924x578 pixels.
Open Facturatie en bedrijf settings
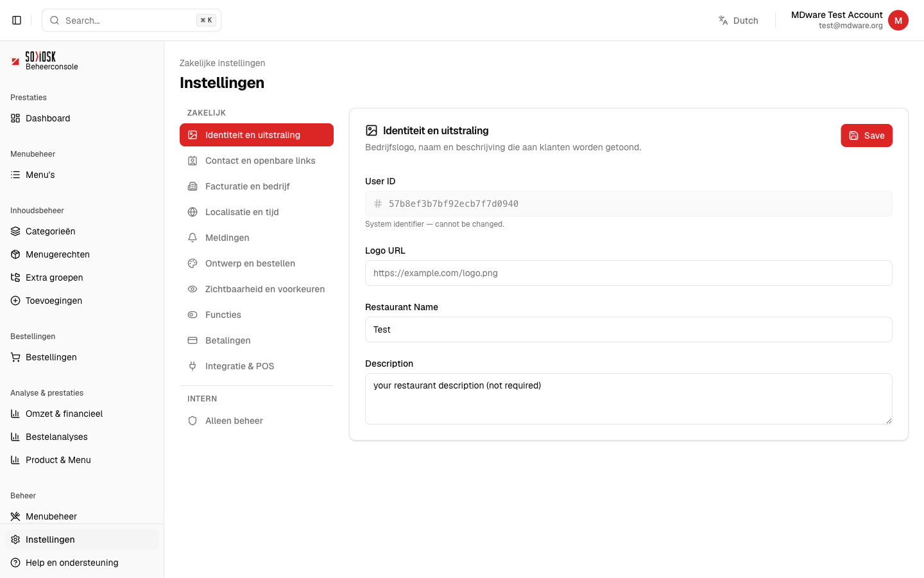257,186
